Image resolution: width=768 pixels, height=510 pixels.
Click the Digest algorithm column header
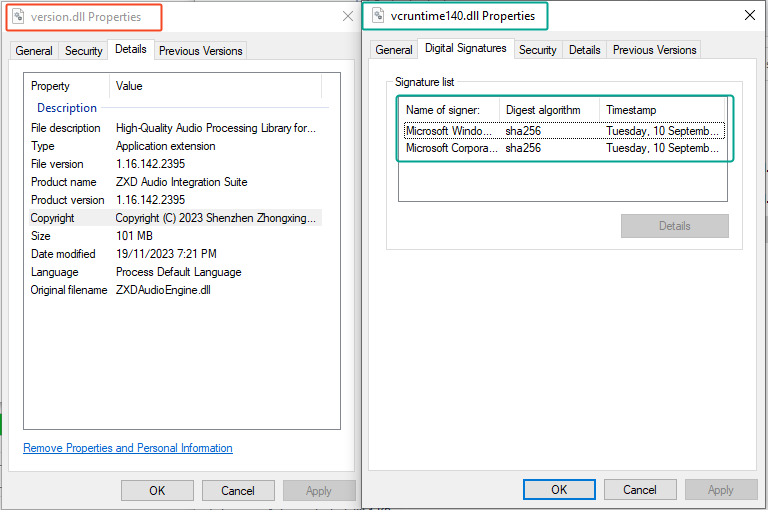pos(550,110)
